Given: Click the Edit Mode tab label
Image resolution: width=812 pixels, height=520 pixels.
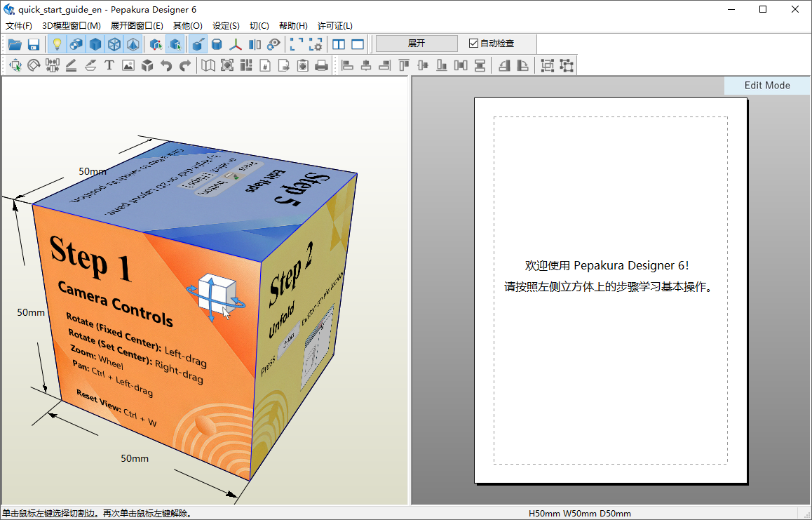Looking at the screenshot, I should point(767,85).
